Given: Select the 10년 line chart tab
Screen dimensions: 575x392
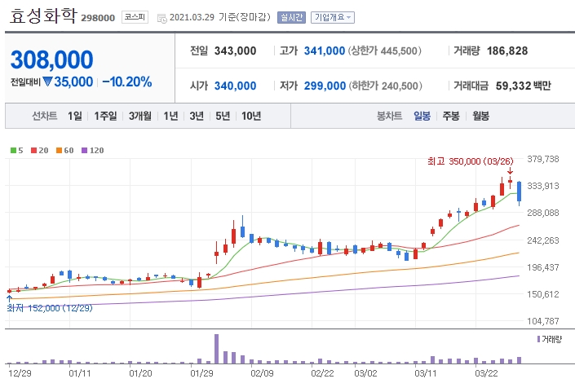Looking at the screenshot, I should pyautogui.click(x=251, y=117).
